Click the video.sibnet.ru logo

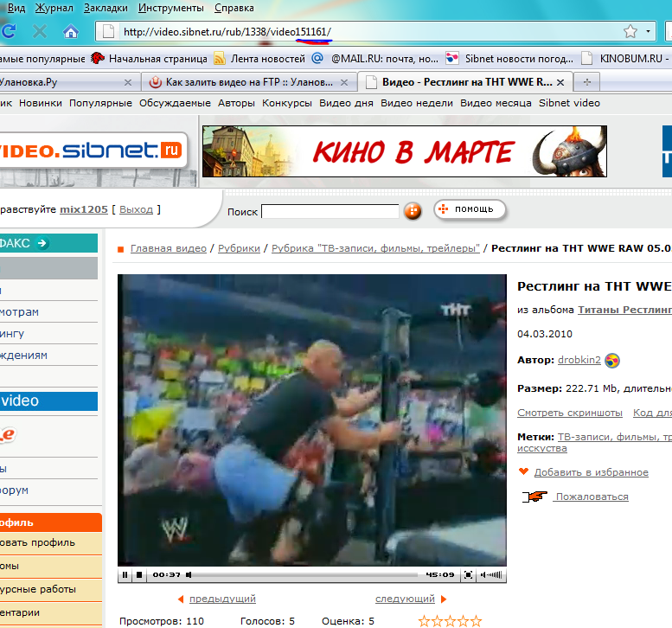click(93, 150)
